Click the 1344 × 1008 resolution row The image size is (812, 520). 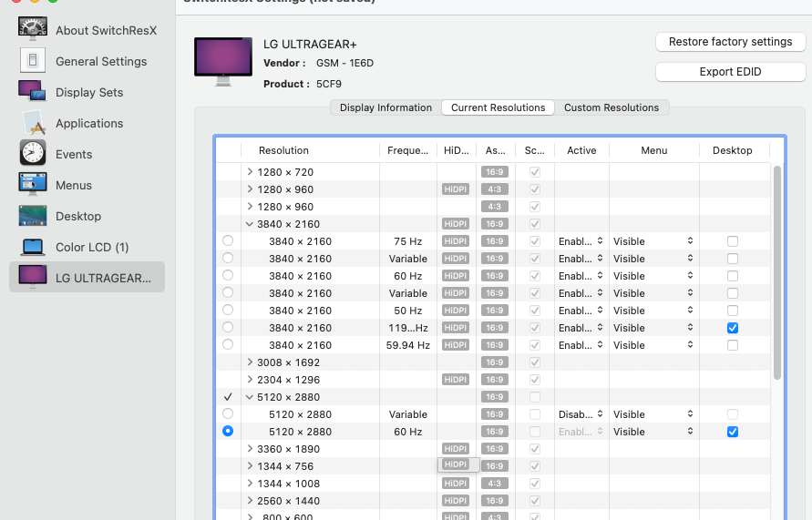(x=492, y=484)
